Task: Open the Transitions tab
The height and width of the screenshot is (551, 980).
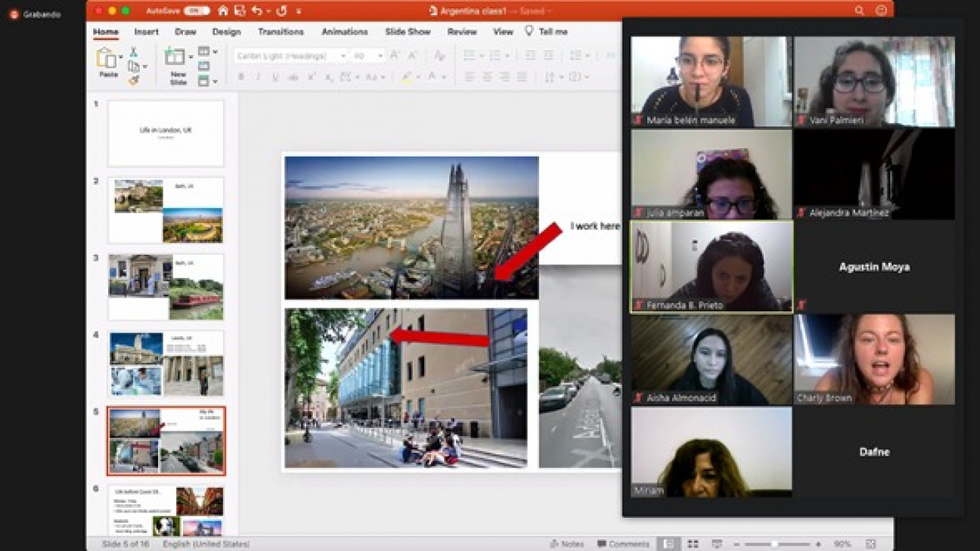Action: pyautogui.click(x=281, y=32)
